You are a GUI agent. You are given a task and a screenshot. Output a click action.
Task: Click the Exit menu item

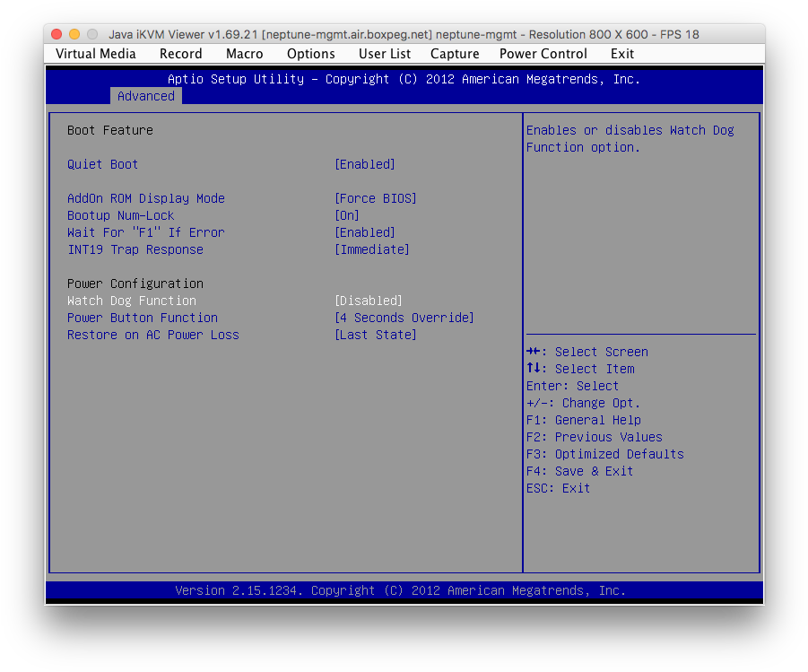(x=622, y=54)
